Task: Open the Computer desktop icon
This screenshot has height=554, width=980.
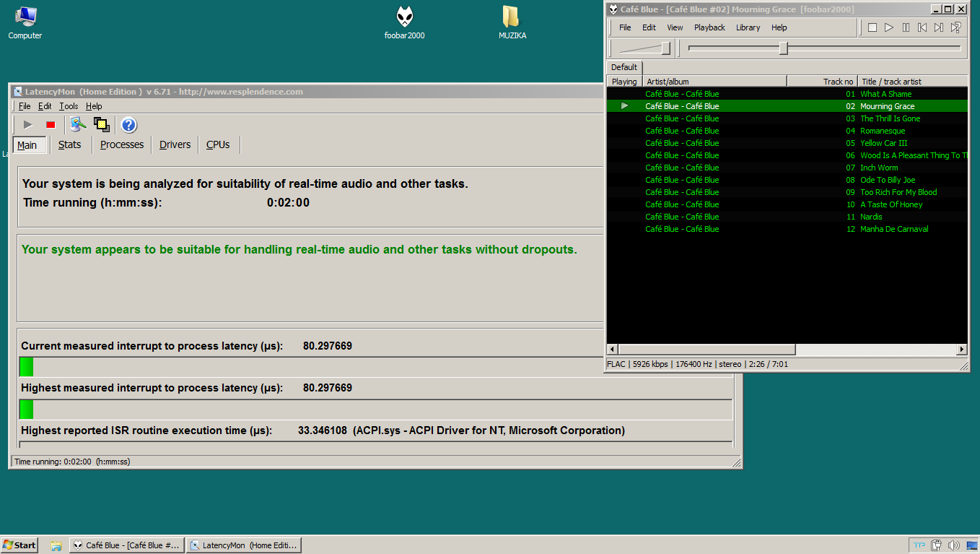Action: [25, 22]
